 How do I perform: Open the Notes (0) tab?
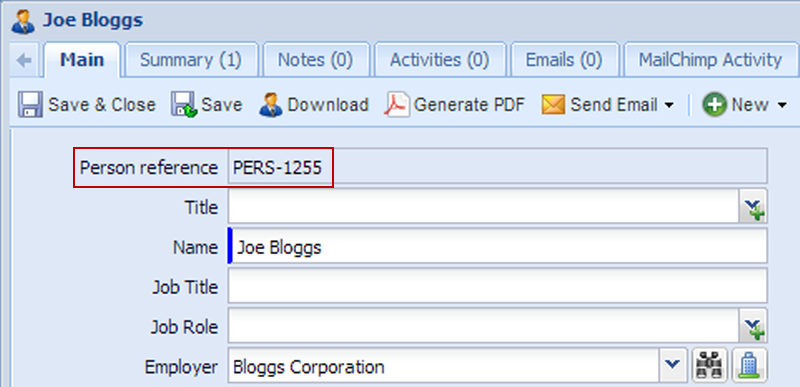tap(315, 60)
